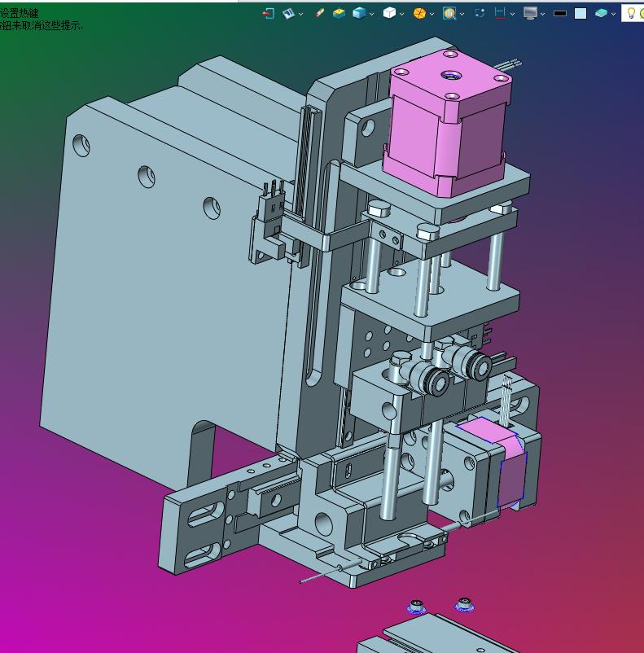Expand the orient view dropdown arrow
644x653 pixels.
click(x=300, y=14)
